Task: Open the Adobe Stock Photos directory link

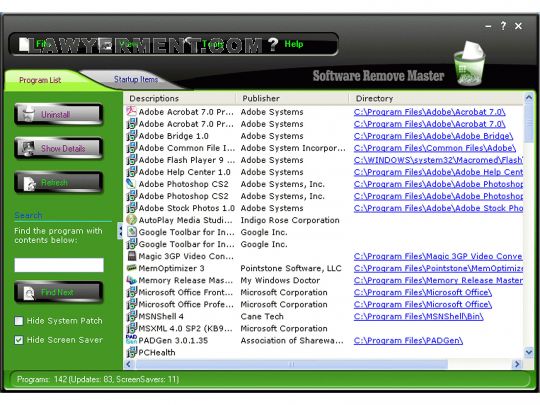Action: pyautogui.click(x=438, y=208)
